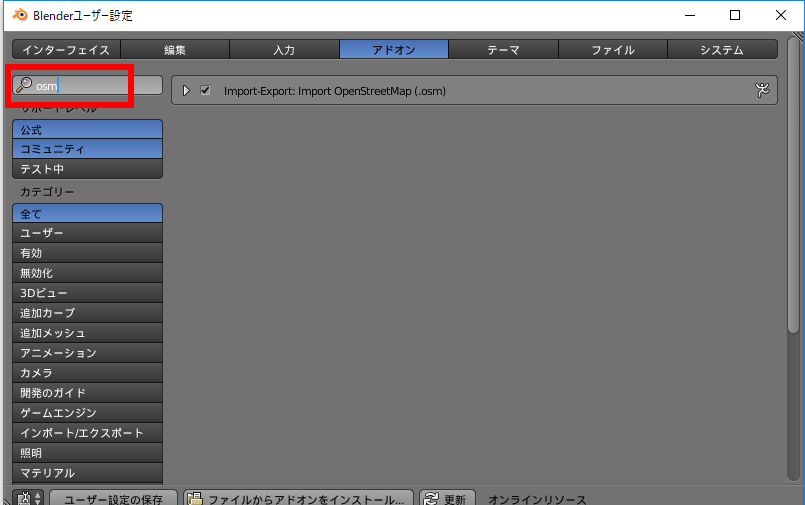Click the file icon on install addon button
This screenshot has width=805, height=505.
pos(195,499)
